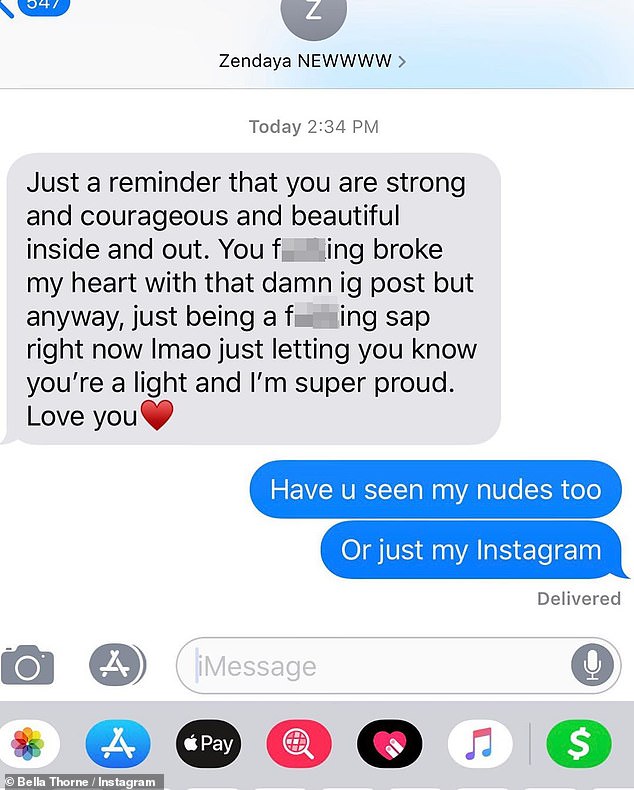
Task: Open the Photos app in app drawer
Action: (28, 743)
